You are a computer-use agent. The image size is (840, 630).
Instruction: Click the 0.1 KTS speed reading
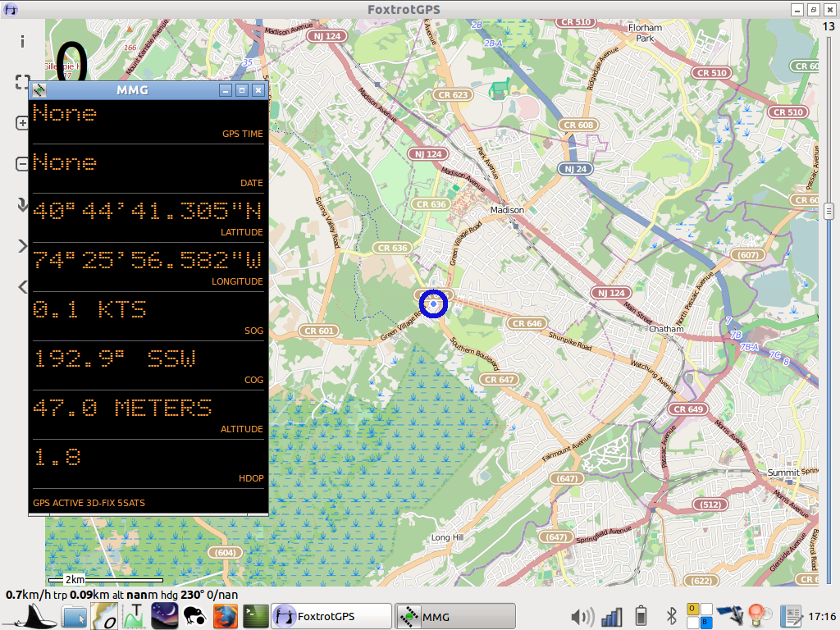[89, 309]
